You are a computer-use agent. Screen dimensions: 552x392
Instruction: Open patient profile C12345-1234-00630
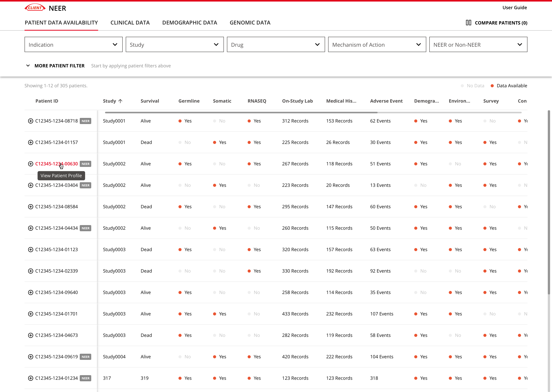point(56,164)
